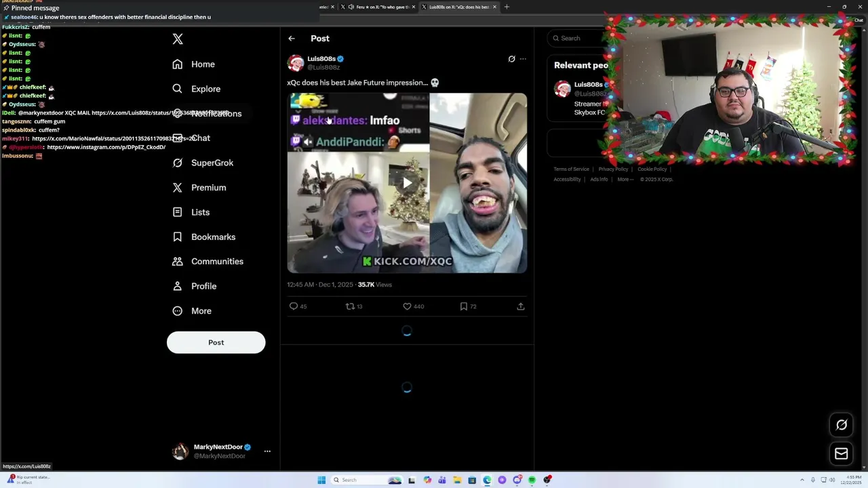868x488 pixels.
Task: Click the X logo above Home
Action: [x=178, y=39]
